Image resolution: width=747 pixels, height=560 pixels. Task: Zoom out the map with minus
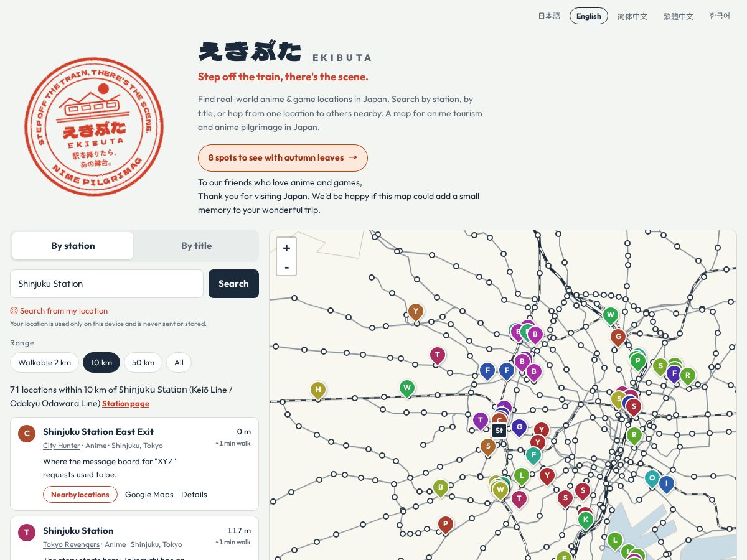(286, 266)
